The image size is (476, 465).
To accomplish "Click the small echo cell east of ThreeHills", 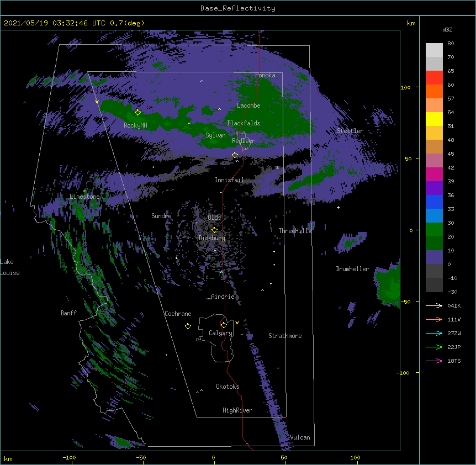I will [x=351, y=242].
